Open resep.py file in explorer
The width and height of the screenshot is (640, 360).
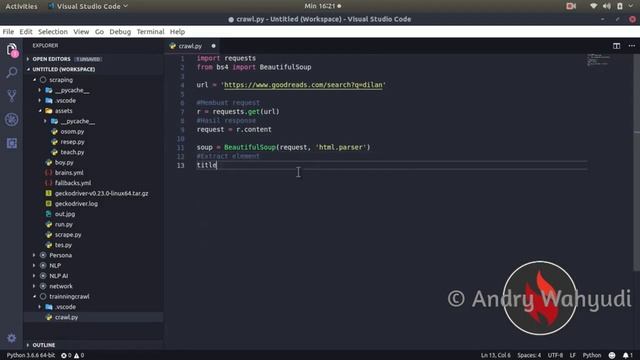pos(72,142)
